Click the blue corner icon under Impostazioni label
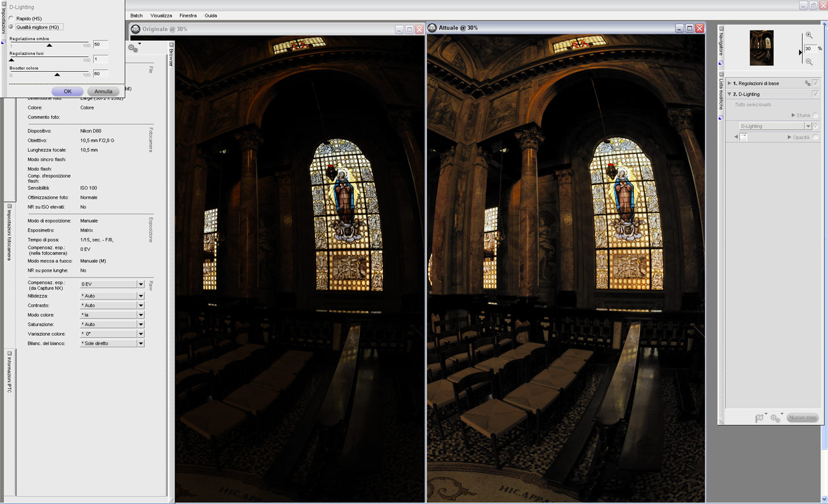 (x=3, y=42)
